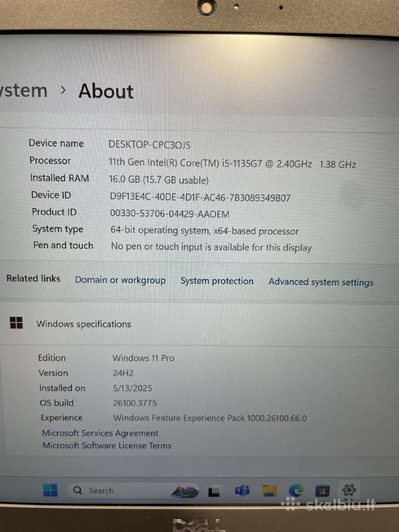Viewport: 399px width, 532px height.
Task: Open Advanced system settings link
Action: pos(320,282)
